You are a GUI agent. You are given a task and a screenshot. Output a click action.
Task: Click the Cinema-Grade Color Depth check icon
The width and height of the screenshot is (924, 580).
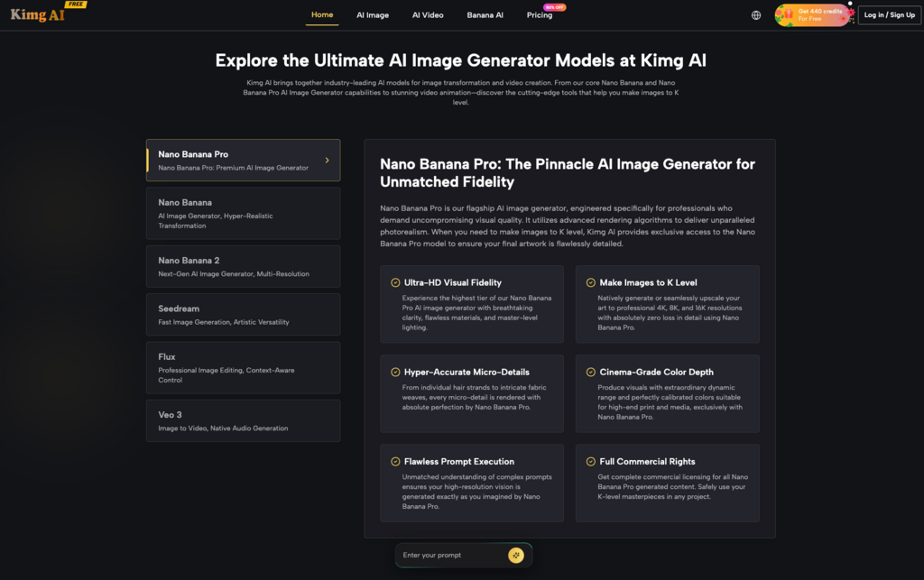pyautogui.click(x=590, y=373)
